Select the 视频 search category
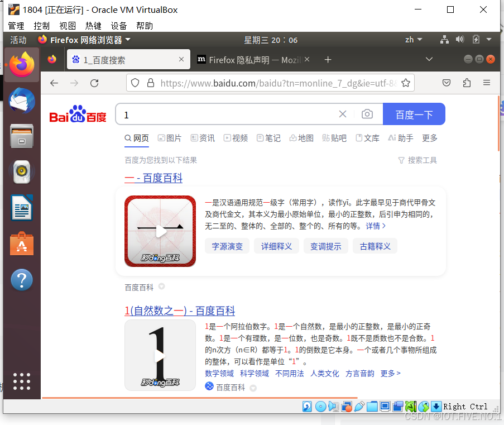504x425 pixels. [x=236, y=138]
